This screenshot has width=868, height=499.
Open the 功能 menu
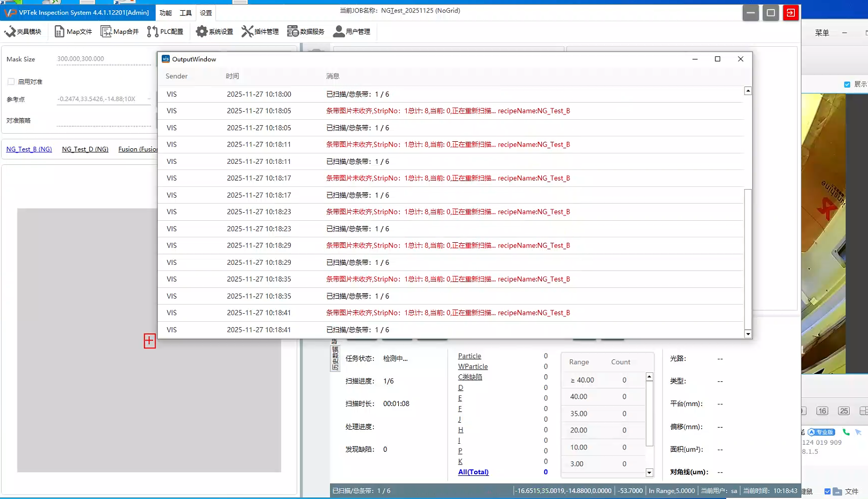166,13
